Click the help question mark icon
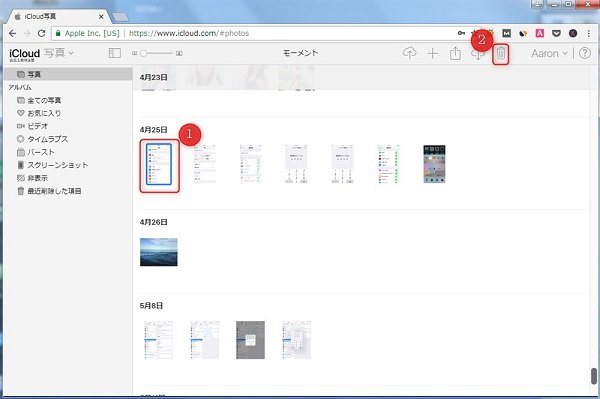This screenshot has width=600, height=399. pos(585,53)
